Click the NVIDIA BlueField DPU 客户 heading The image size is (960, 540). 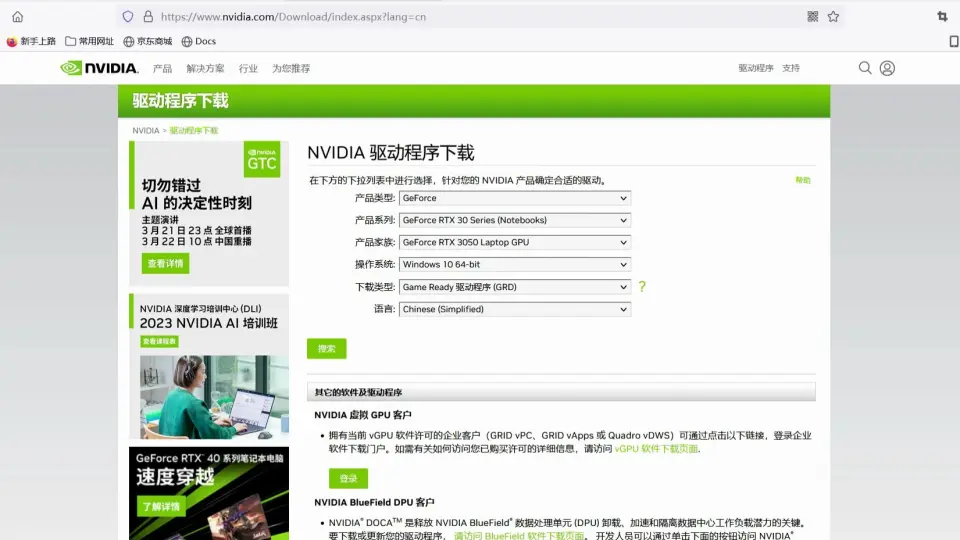pos(374,502)
